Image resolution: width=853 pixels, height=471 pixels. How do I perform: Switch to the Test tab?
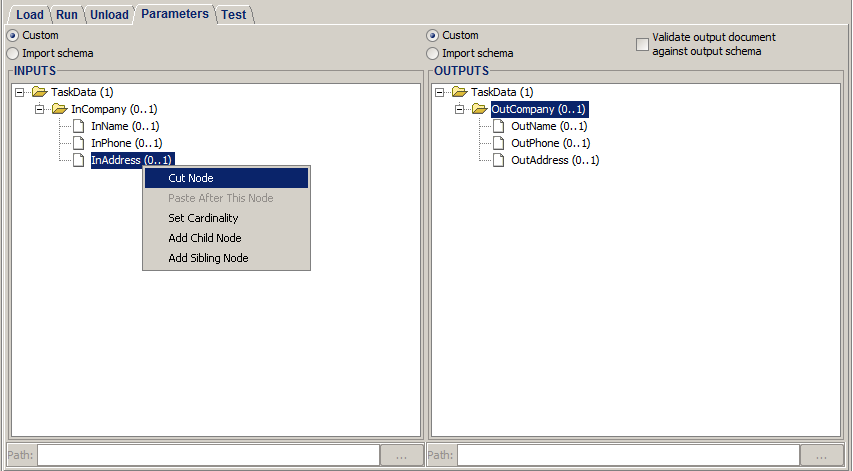pos(233,15)
